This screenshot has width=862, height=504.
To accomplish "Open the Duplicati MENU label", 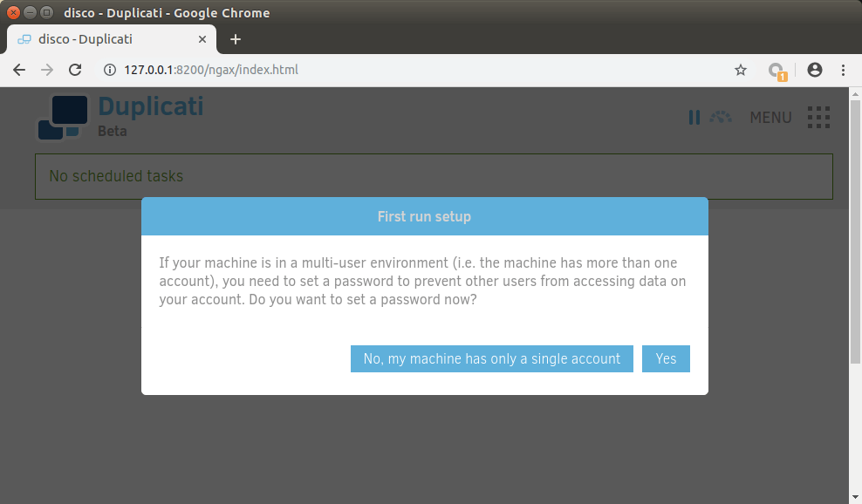I will click(x=770, y=118).
